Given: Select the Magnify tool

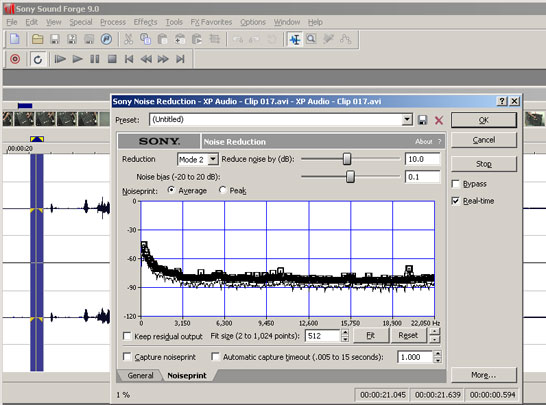Looking at the screenshot, I should 311,39.
